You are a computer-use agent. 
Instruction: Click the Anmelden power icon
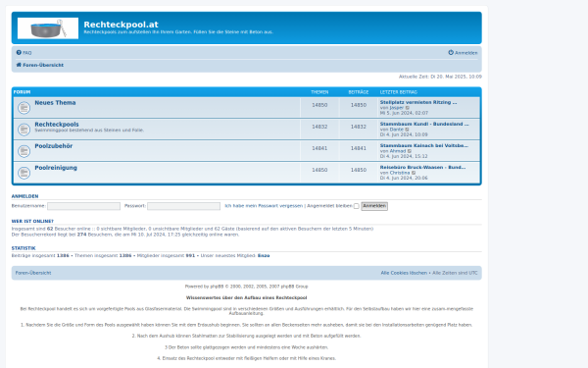point(451,53)
